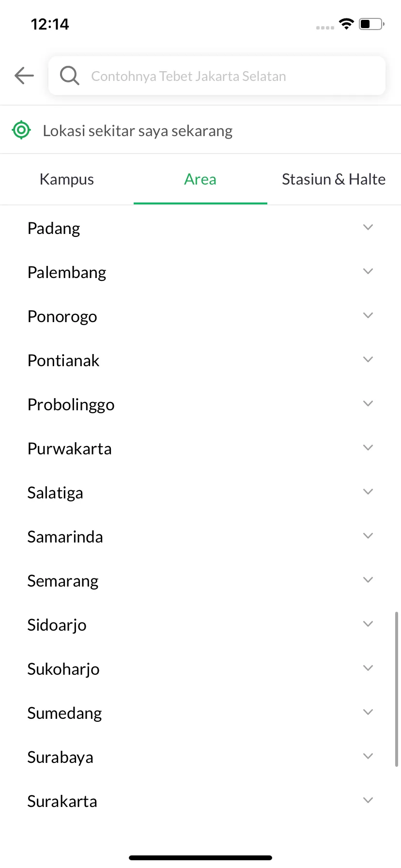Image resolution: width=401 pixels, height=868 pixels.
Task: Expand the Palembang area list
Action: pos(200,272)
